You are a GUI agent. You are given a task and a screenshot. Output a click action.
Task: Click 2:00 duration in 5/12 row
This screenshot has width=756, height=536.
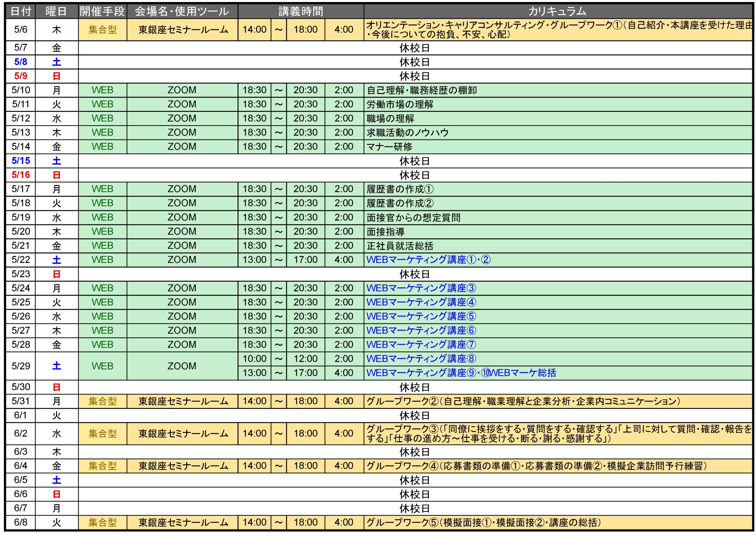tap(344, 118)
